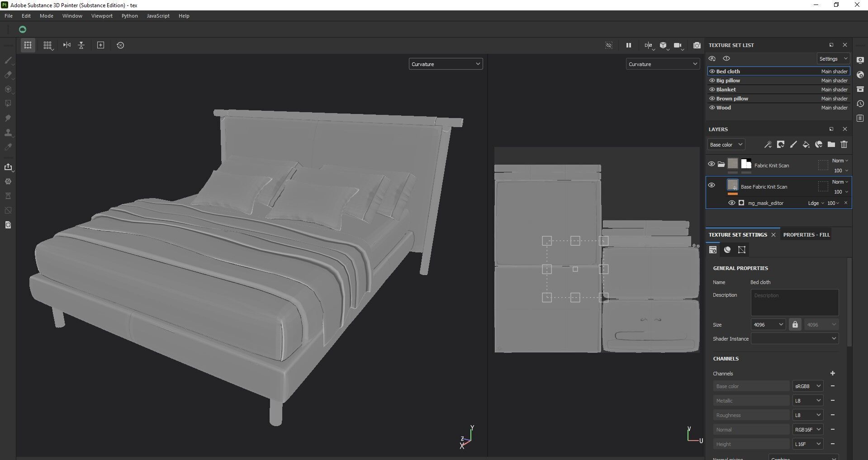Flip horizontally using mirror icon
The width and height of the screenshot is (868, 460).
click(67, 45)
